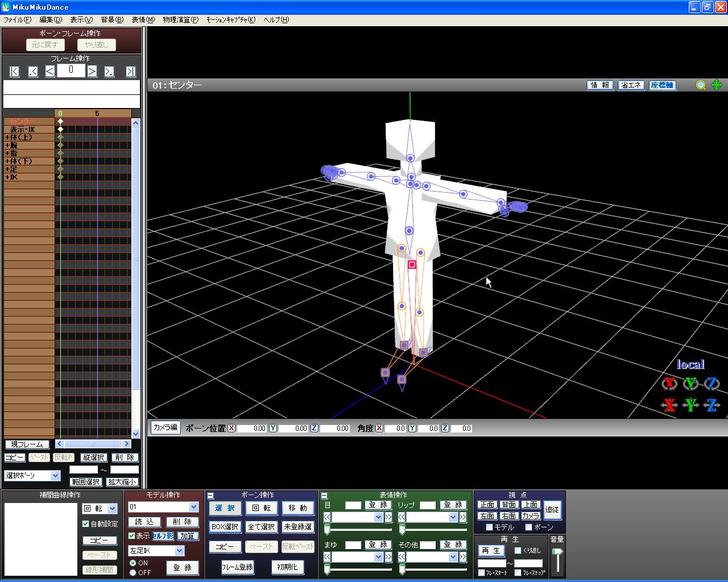
Task: Open the 選択ボーン dropdown
Action: (x=55, y=476)
